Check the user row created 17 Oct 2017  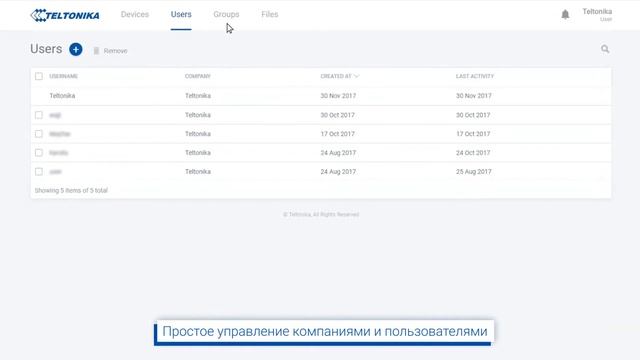pyautogui.click(x=39, y=134)
